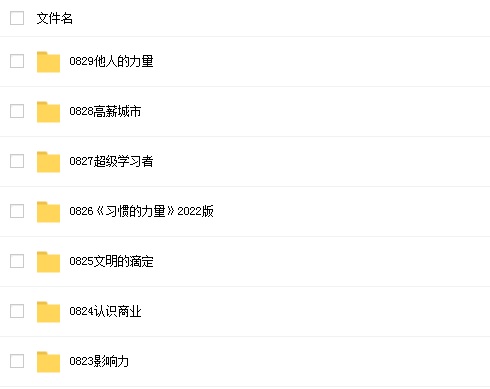
Task: Check the box for 0829他人的力量
Action: (17, 61)
